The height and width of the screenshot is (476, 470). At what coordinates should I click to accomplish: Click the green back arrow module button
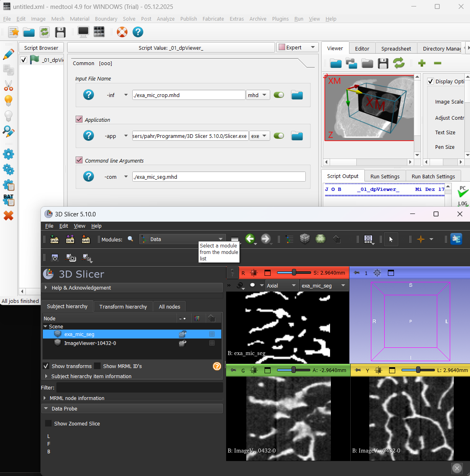coord(250,239)
